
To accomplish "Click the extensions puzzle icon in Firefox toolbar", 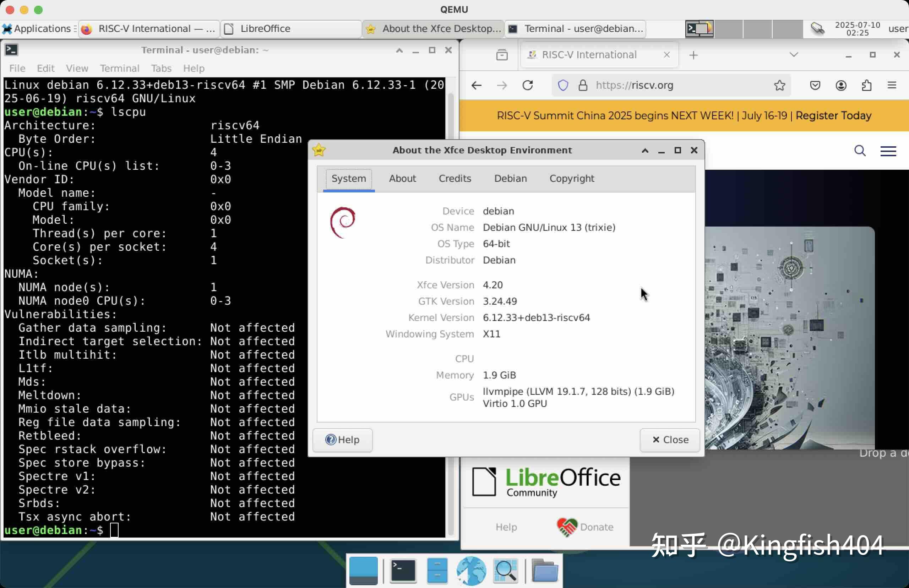I will [867, 85].
